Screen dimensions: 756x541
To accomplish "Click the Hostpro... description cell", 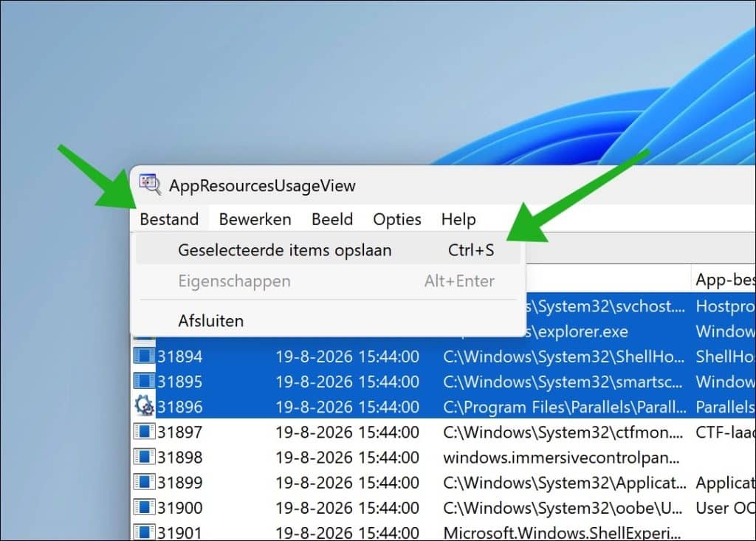I will point(725,306).
